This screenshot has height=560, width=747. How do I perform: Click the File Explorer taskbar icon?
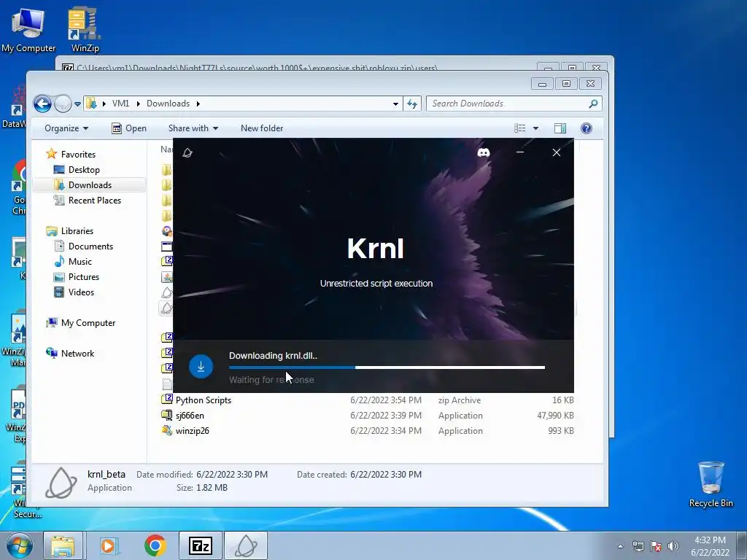(x=63, y=545)
